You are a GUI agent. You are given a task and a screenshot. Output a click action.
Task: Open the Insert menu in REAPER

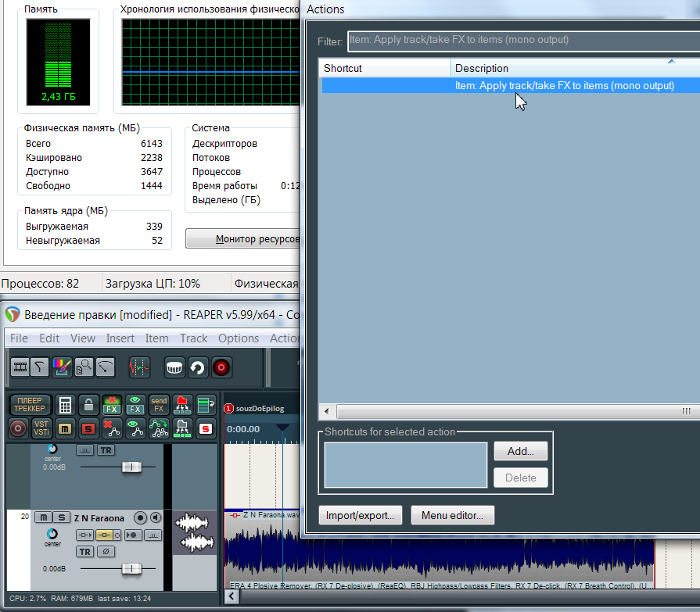[x=120, y=338]
